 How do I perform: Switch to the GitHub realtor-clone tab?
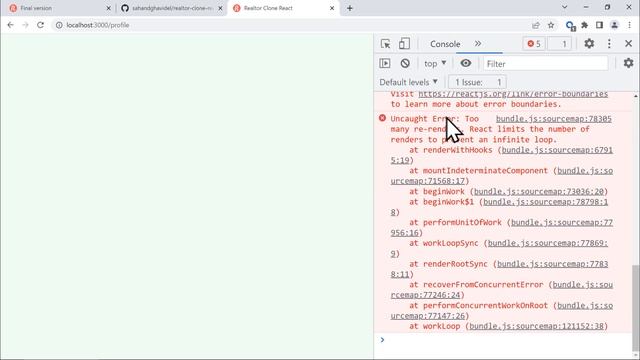click(171, 8)
